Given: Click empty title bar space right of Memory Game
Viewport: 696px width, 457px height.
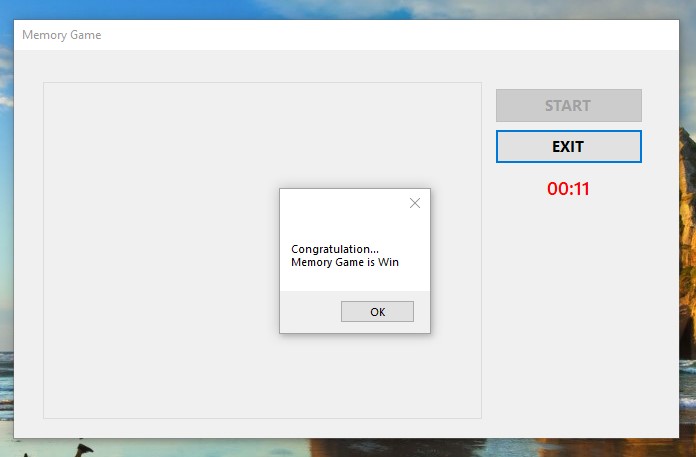Looking at the screenshot, I should (386, 35).
